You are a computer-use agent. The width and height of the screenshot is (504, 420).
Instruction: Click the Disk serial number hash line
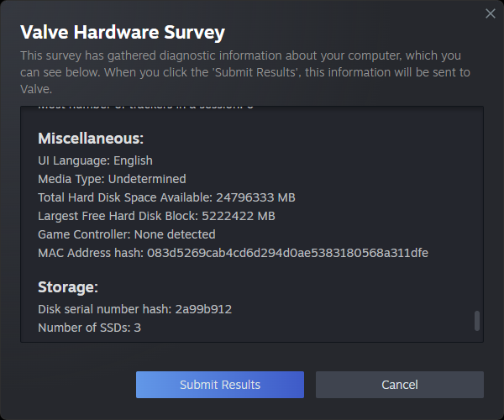[x=134, y=309]
